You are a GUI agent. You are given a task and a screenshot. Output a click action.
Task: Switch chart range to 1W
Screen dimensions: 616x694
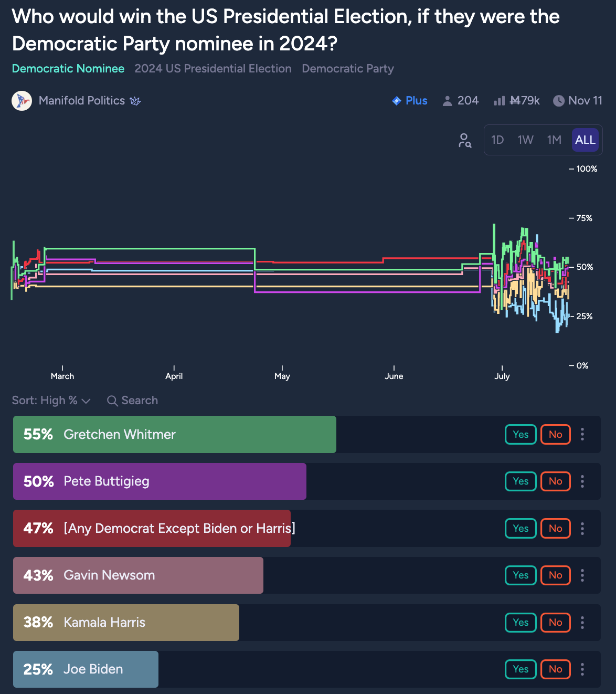526,140
